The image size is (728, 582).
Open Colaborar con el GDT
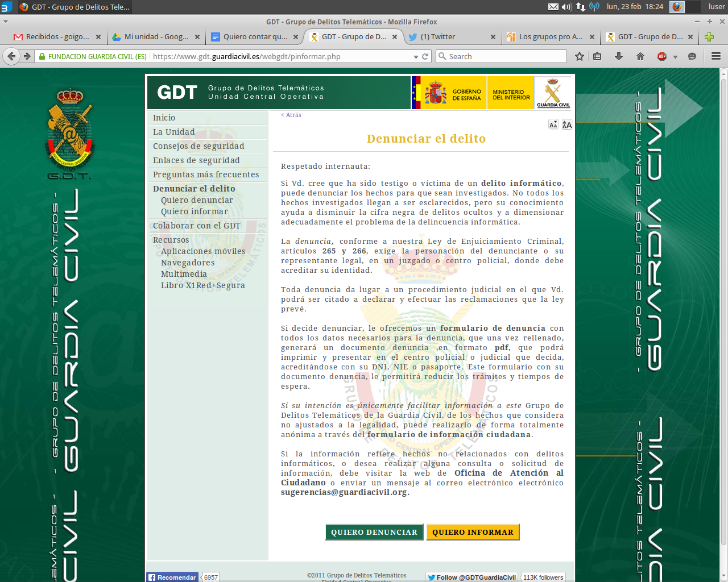[197, 226]
